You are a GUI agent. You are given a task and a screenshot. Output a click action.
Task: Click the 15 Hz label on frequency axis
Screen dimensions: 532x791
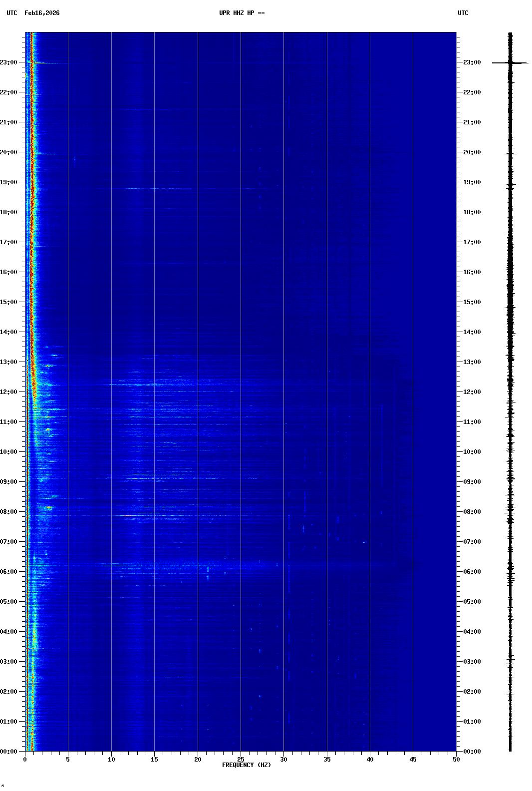click(x=154, y=760)
